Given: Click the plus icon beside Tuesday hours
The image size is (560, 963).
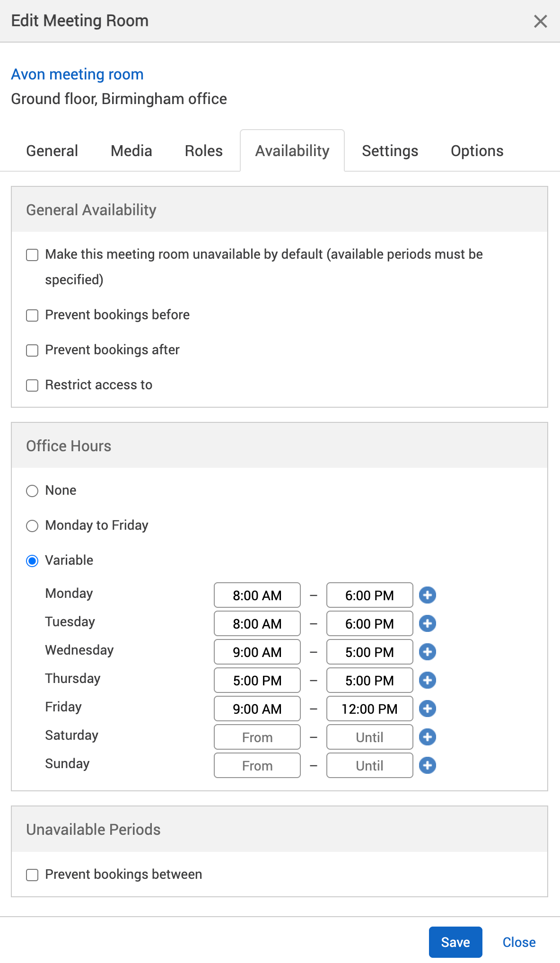Looking at the screenshot, I should point(427,623).
